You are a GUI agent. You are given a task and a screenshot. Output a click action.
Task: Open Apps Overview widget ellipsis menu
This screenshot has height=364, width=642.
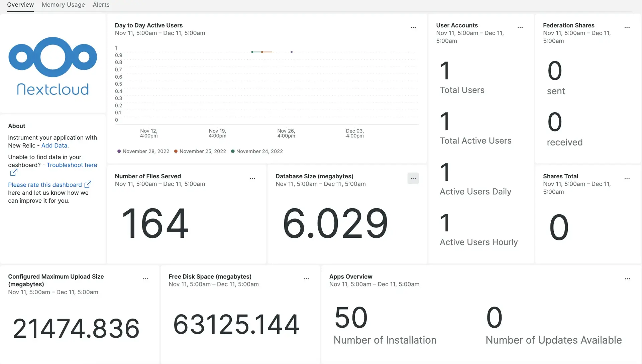(627, 278)
